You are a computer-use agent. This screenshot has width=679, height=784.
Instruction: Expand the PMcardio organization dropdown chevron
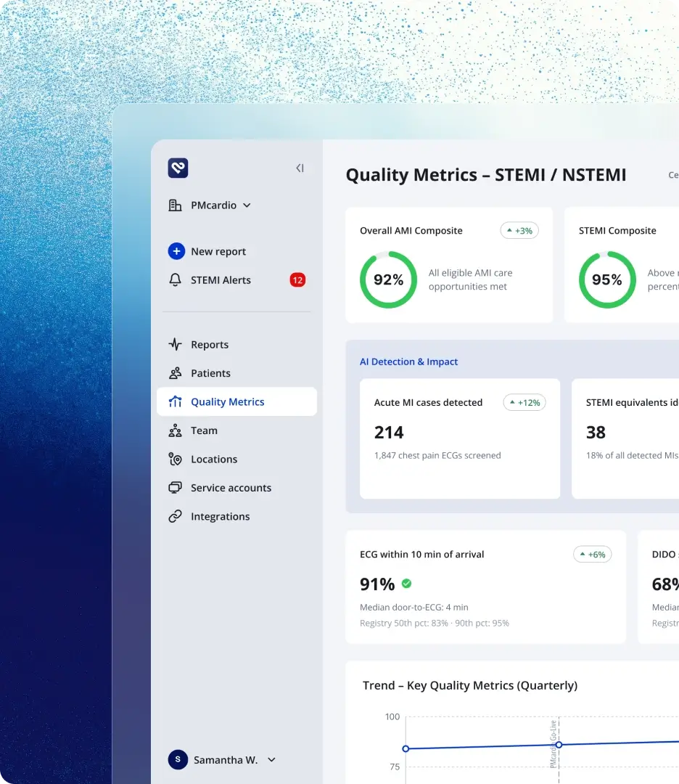(247, 205)
